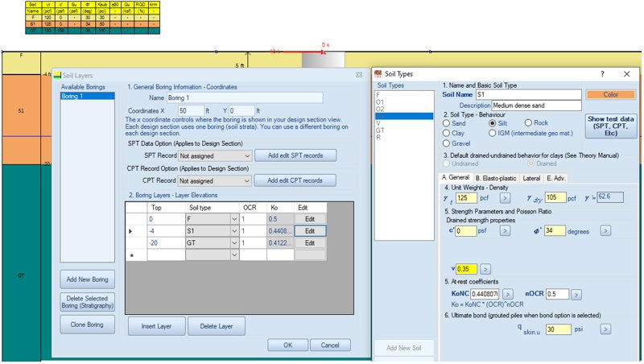Click Top elevation cell -20 in layers table
The height and width of the screenshot is (364, 644).
tap(166, 243)
